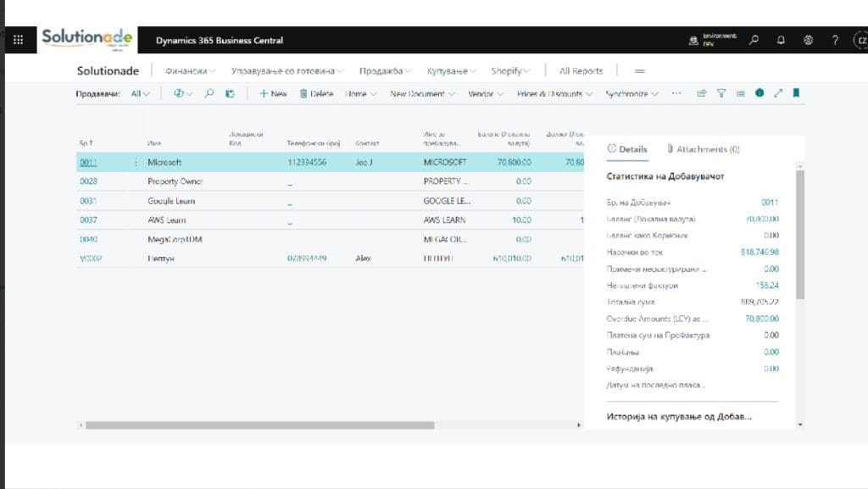Open the Home action menu
The width and height of the screenshot is (868, 489).
[x=361, y=94]
